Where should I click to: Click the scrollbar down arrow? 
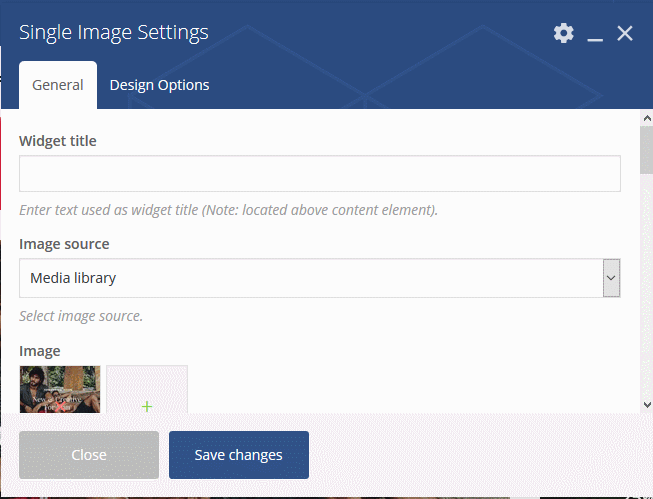coord(647,404)
